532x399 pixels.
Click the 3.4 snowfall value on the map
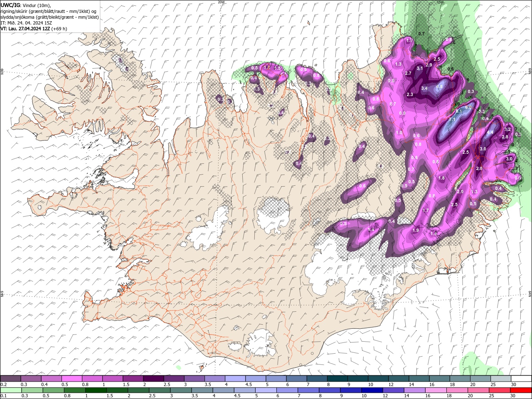click(424, 88)
